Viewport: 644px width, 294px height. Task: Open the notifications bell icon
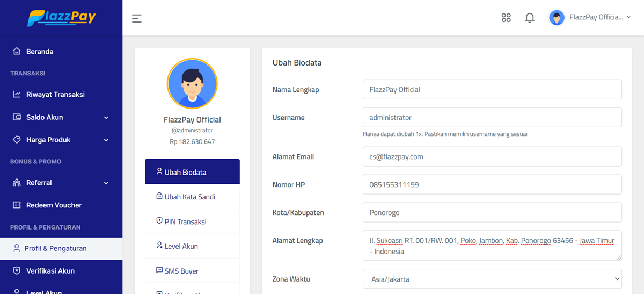click(x=530, y=18)
